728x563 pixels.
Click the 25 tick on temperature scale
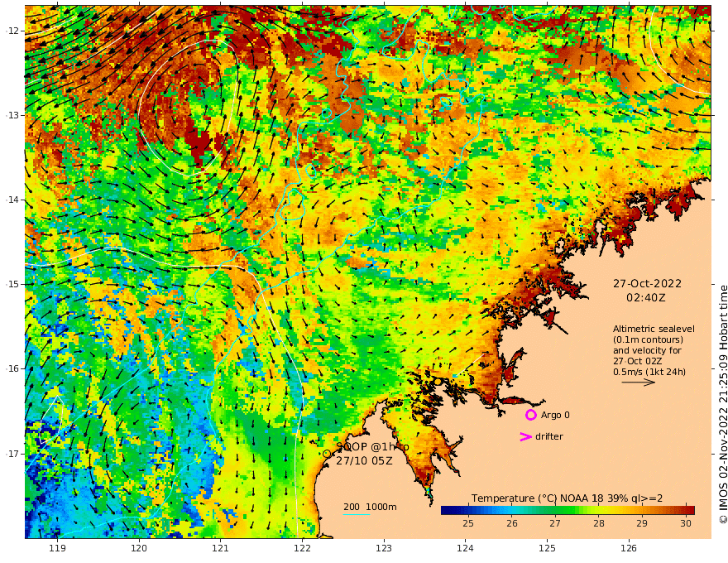468,523
